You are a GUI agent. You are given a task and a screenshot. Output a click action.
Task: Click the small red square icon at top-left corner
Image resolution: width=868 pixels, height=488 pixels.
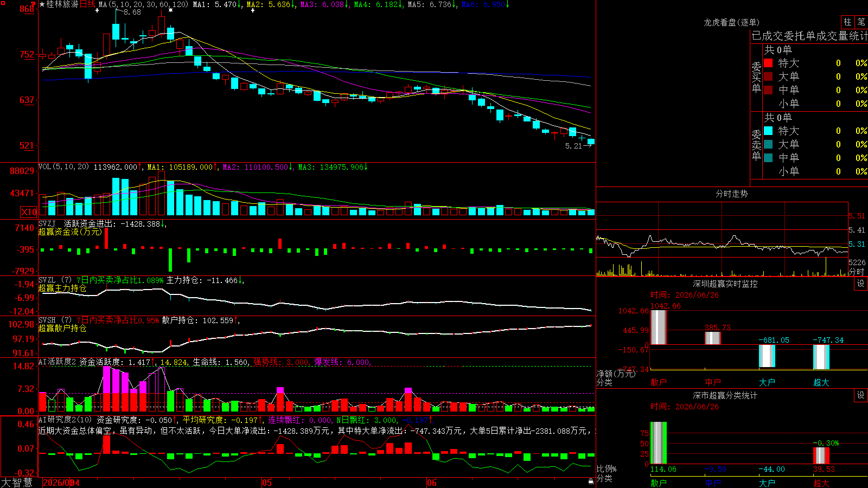point(3,3)
